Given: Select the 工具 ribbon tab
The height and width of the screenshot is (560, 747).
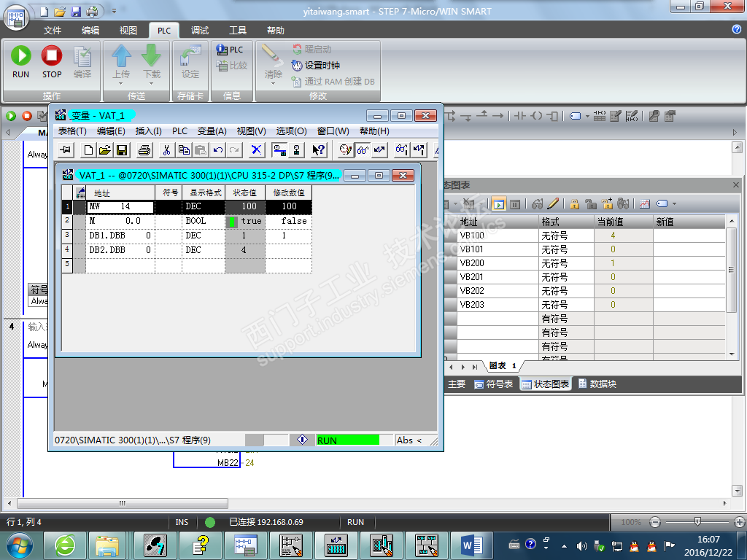Looking at the screenshot, I should coord(238,31).
